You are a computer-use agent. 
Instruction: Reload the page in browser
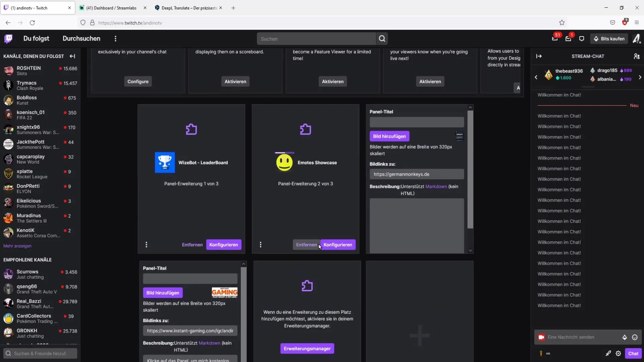[32, 23]
